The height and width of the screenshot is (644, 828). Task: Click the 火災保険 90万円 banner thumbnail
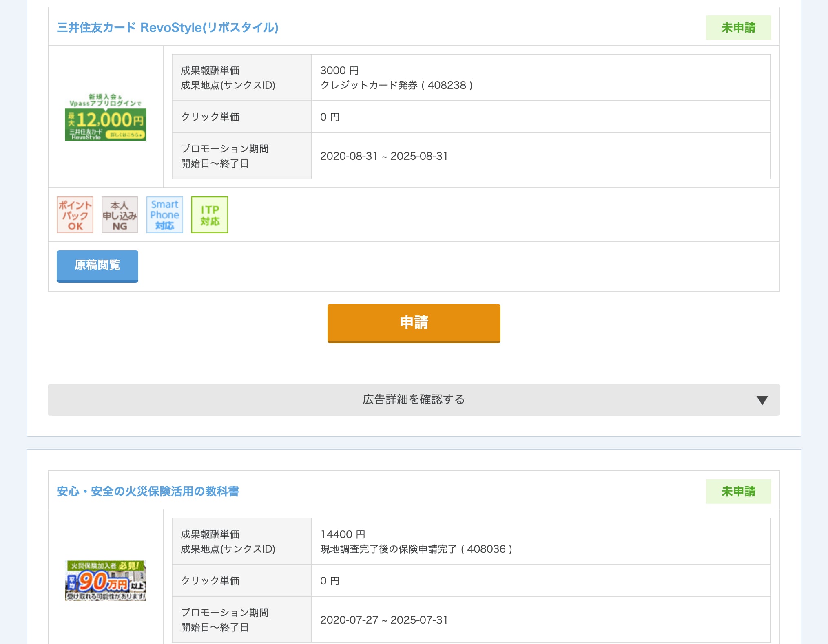tap(106, 580)
